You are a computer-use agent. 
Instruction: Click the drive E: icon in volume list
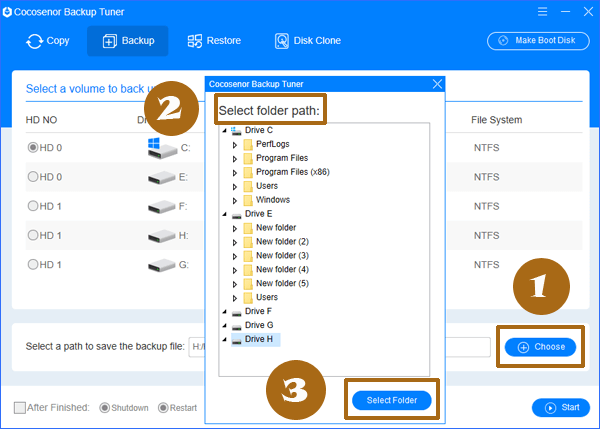click(x=161, y=178)
